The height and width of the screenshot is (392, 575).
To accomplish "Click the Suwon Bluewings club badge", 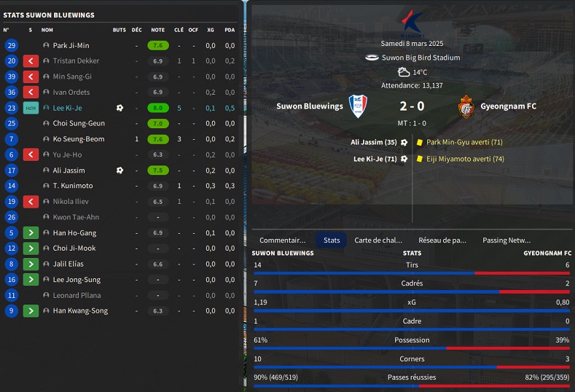I will pos(358,106).
